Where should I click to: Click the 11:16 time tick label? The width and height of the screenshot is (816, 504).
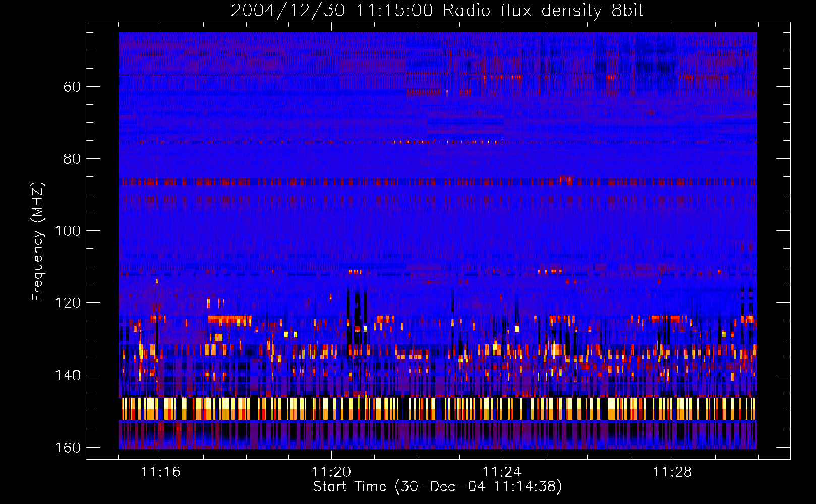coord(161,472)
